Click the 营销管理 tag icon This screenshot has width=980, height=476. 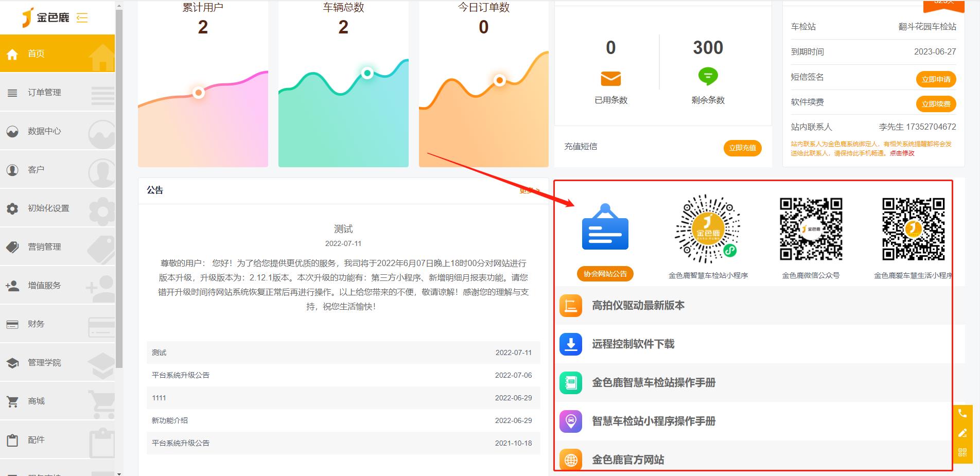click(12, 247)
